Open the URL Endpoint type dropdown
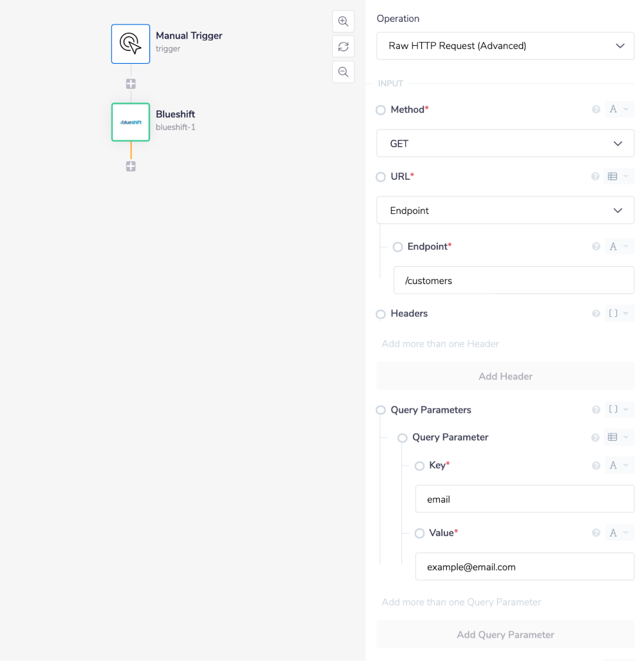This screenshot has width=644, height=661. 505,211
